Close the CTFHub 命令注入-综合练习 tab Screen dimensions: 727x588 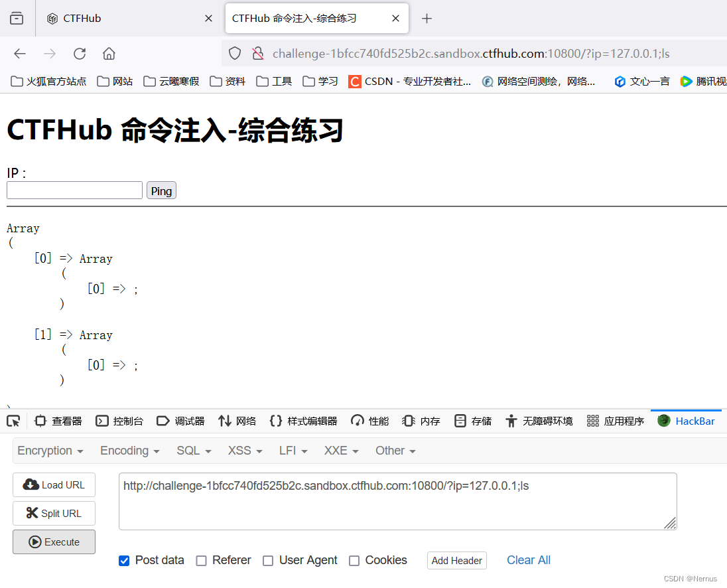point(395,18)
